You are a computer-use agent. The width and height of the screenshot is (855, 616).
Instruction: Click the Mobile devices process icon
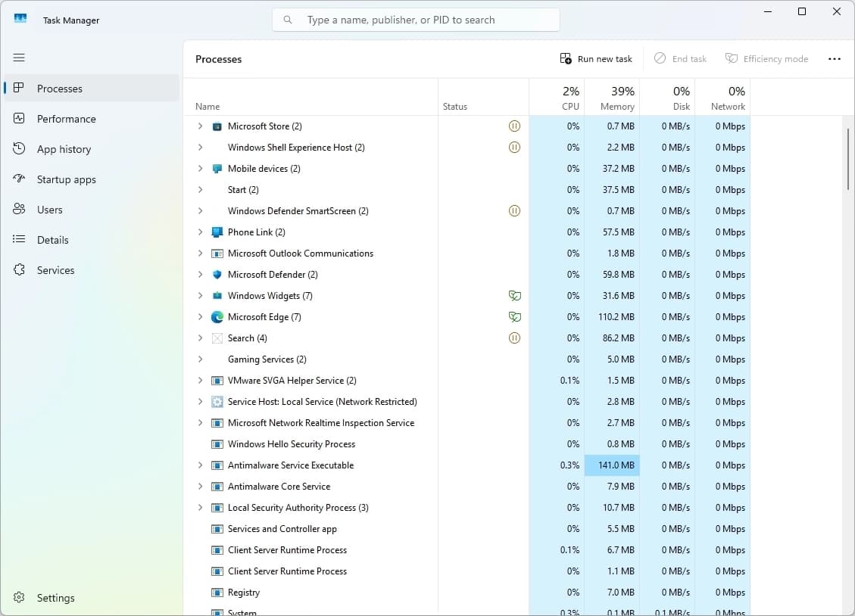click(x=217, y=169)
